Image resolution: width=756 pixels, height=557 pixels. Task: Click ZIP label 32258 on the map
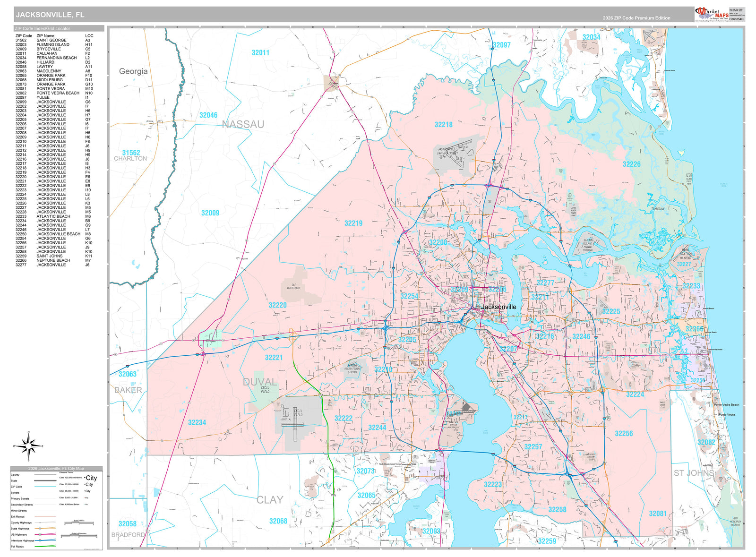tap(557, 510)
